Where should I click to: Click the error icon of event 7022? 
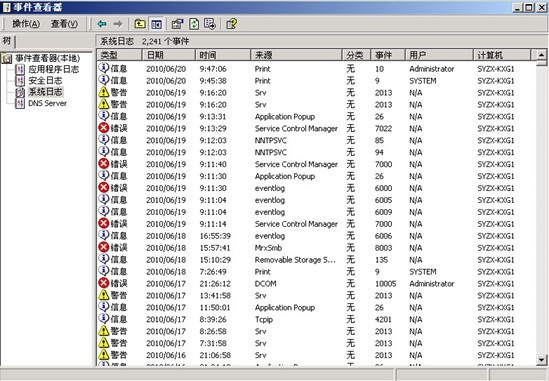[x=104, y=128]
